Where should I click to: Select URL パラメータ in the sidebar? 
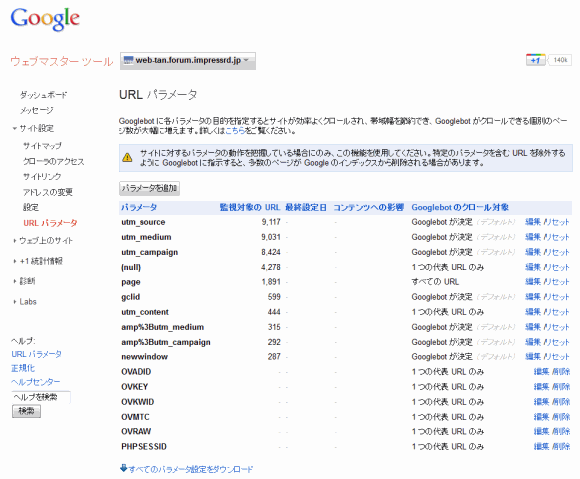[x=50, y=223]
